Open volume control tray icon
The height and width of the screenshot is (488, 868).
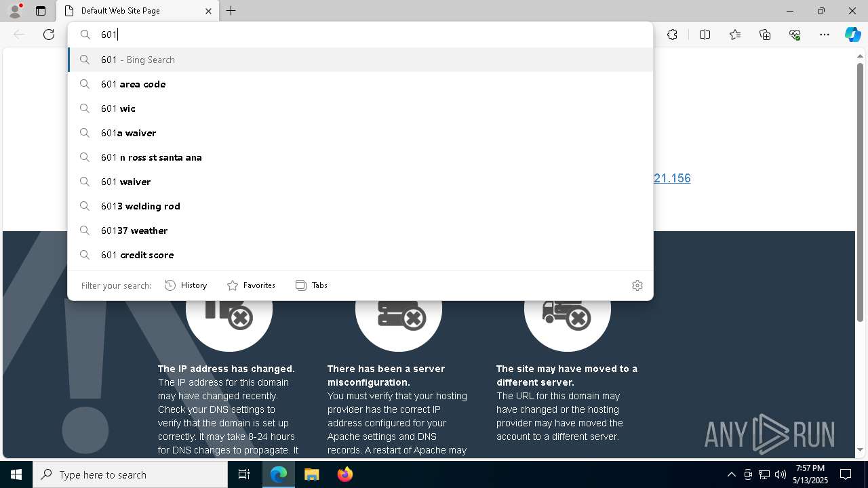click(x=781, y=474)
